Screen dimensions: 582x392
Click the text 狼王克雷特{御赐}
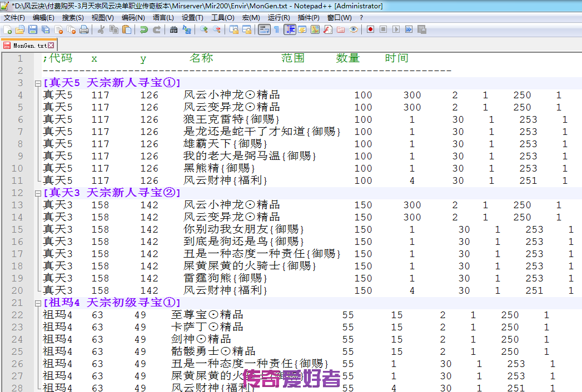pyautogui.click(x=231, y=119)
